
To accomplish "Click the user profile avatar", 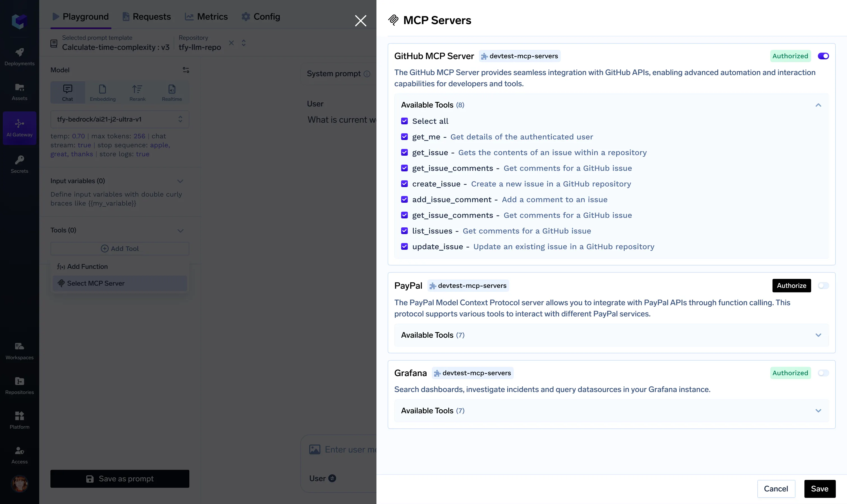I will click(x=19, y=483).
